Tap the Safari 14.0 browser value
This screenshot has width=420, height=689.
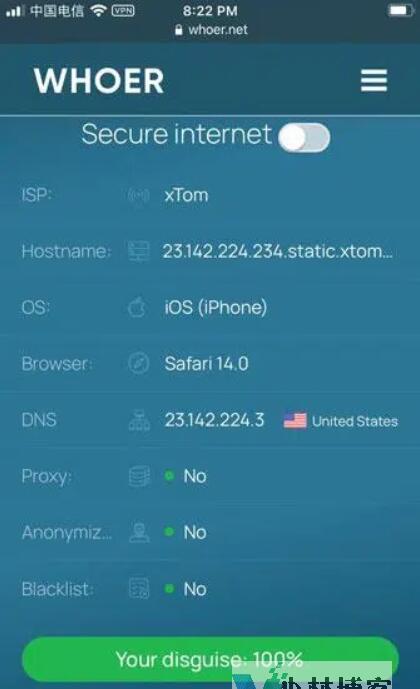tap(206, 364)
